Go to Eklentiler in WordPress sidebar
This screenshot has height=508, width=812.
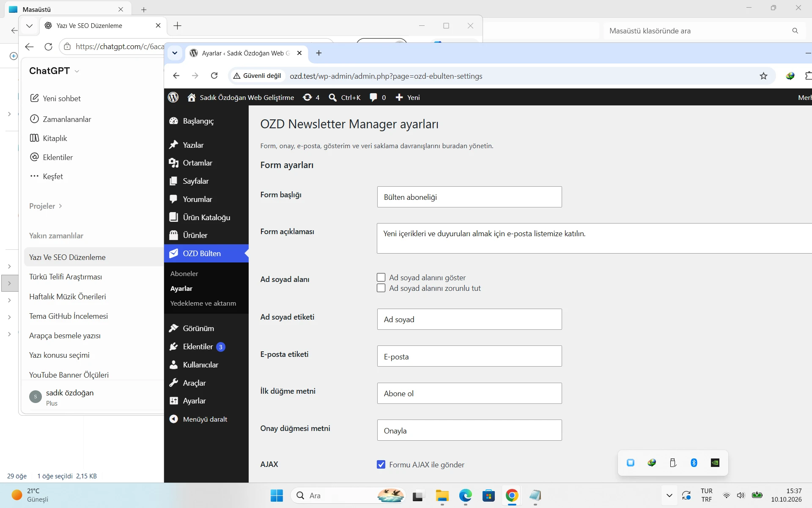(x=198, y=347)
